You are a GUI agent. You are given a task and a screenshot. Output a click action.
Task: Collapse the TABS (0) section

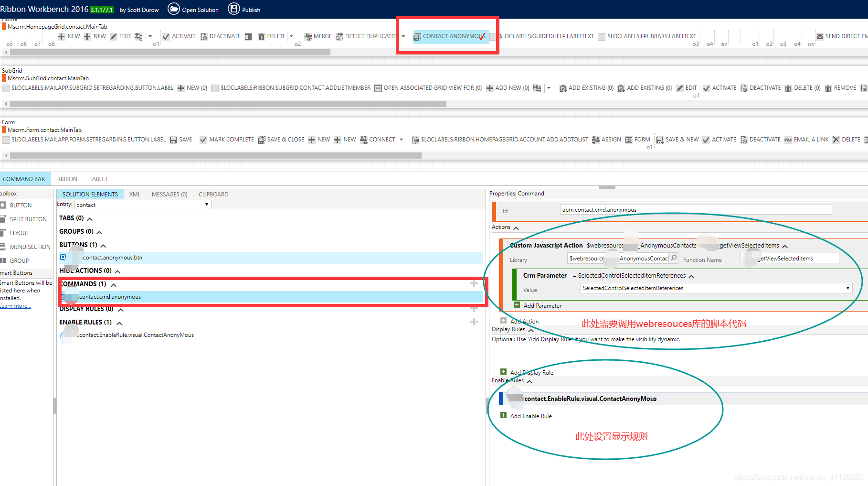[90, 219]
